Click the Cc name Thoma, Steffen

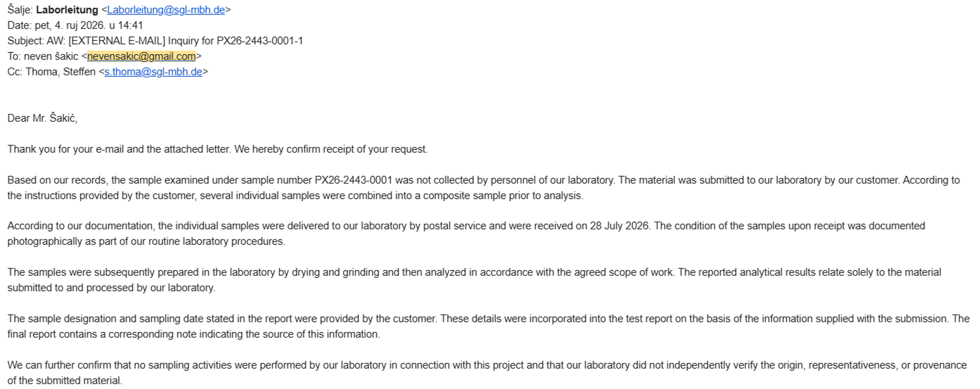pos(60,72)
